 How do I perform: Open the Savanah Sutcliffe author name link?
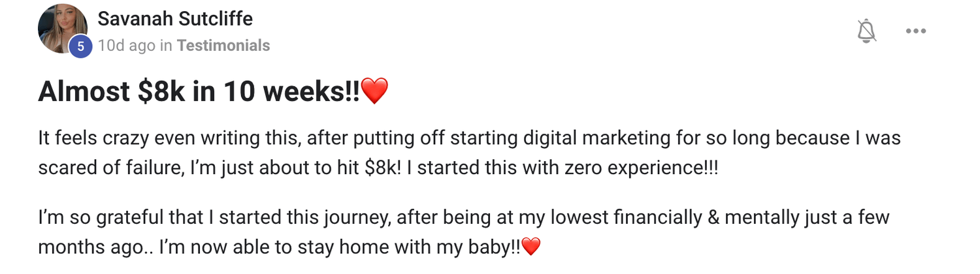175,19
